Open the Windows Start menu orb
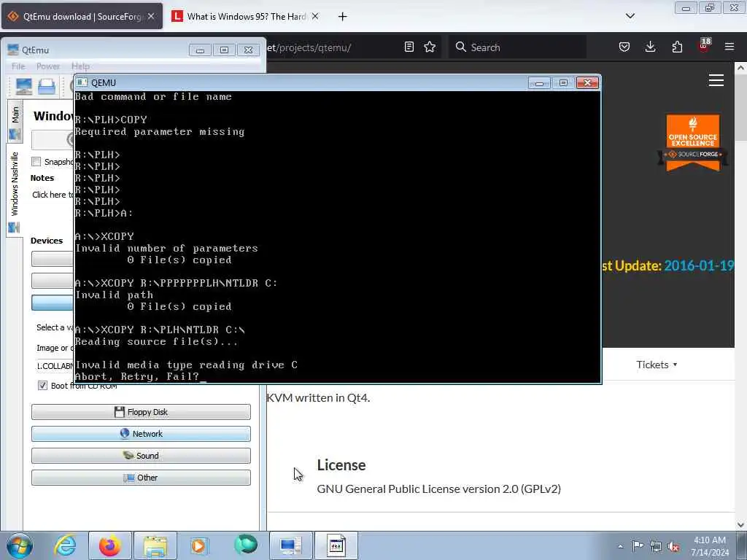Image resolution: width=747 pixels, height=560 pixels. click(x=19, y=545)
